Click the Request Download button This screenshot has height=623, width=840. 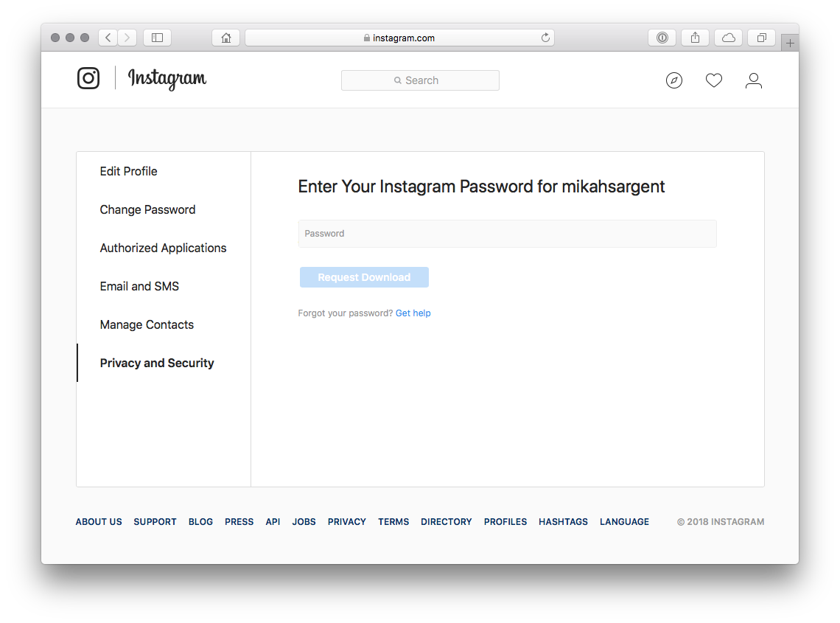coord(364,277)
